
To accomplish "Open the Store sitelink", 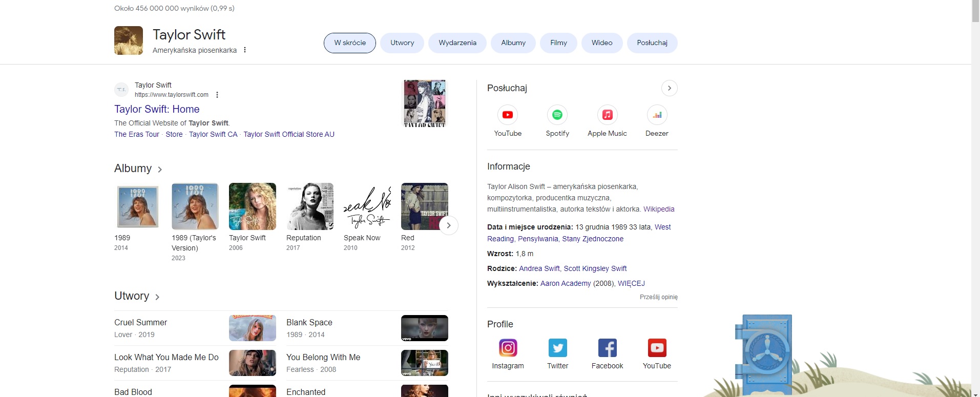I will pos(174,134).
